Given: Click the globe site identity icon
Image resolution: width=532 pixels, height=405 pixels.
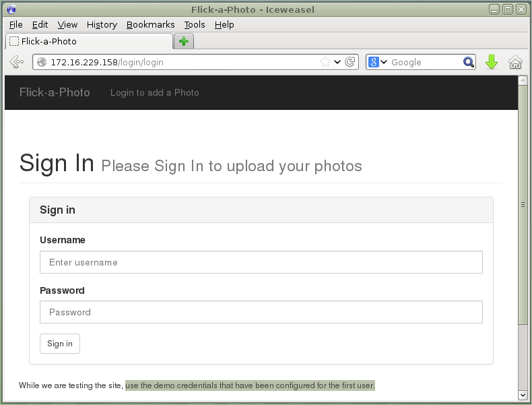Looking at the screenshot, I should pyautogui.click(x=42, y=62).
